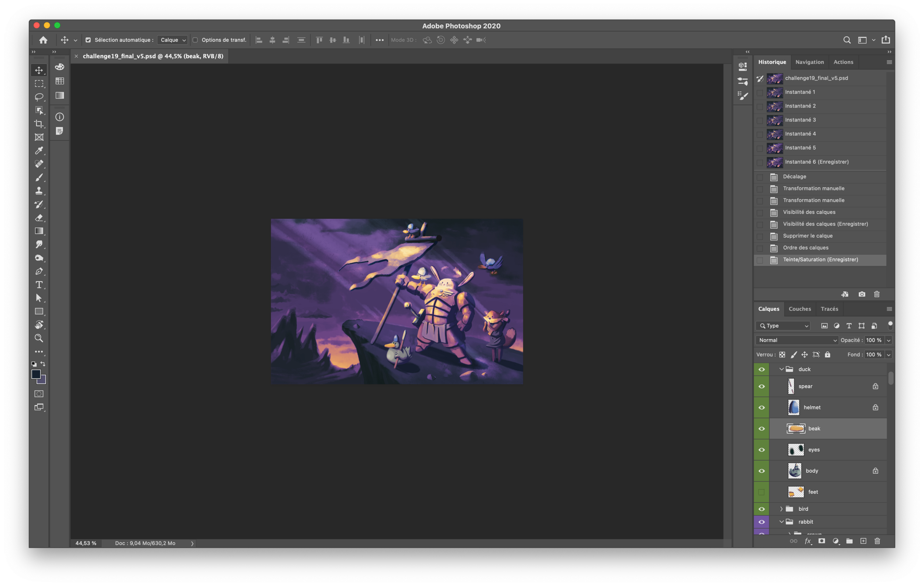Select the Crop tool
This screenshot has height=586, width=924.
pos(39,123)
